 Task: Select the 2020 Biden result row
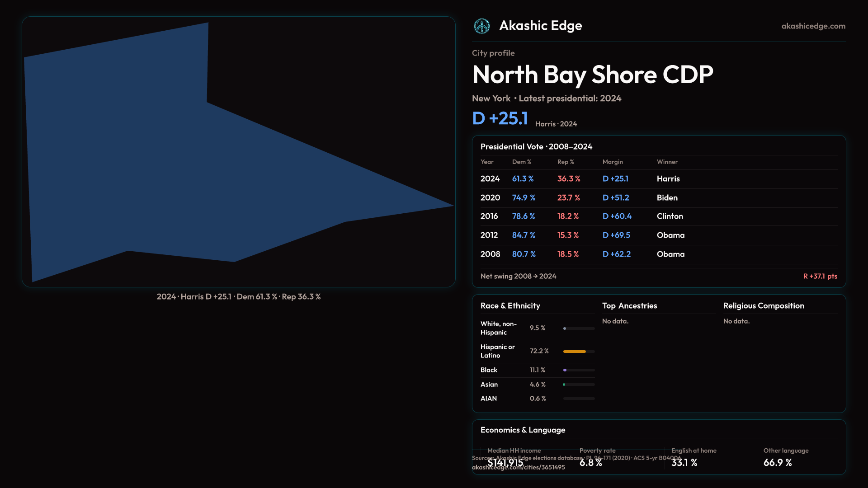(658, 198)
